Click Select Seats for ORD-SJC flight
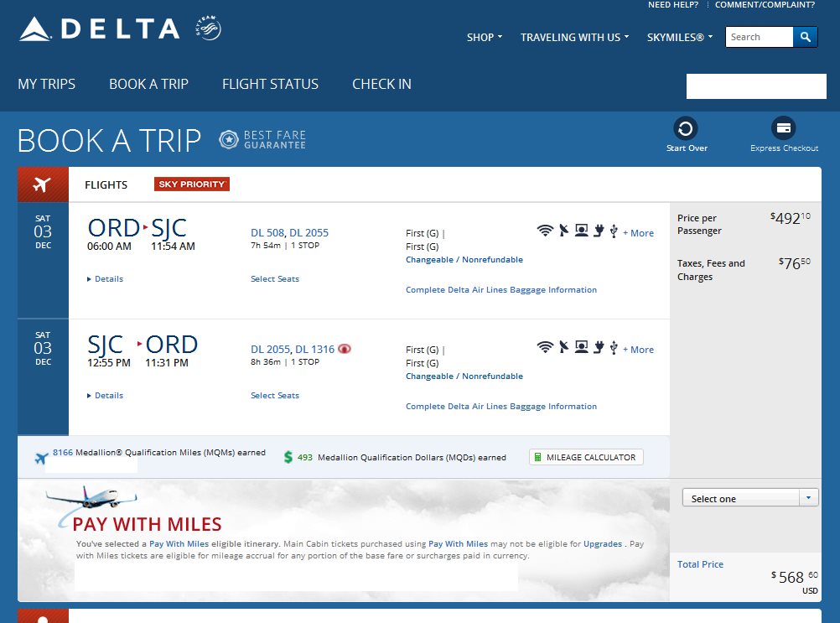This screenshot has height=623, width=840. (x=275, y=279)
